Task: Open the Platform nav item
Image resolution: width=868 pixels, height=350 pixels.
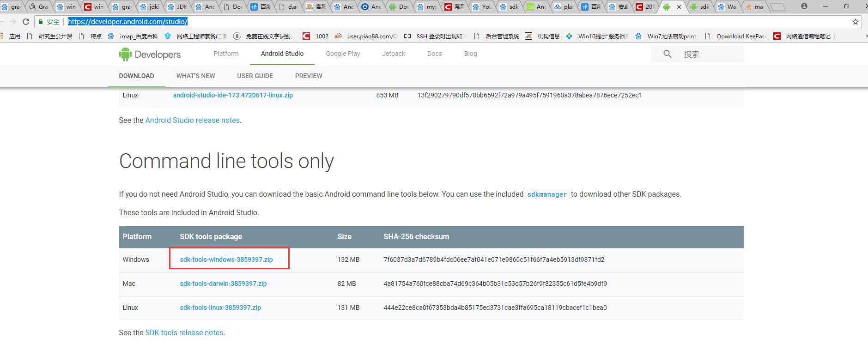Action: (226, 54)
